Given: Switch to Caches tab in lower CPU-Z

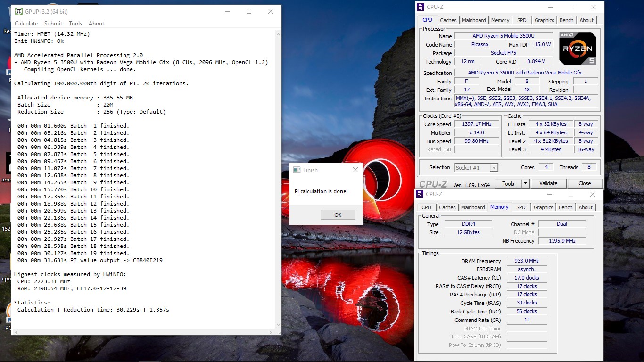Looking at the screenshot, I should [447, 207].
